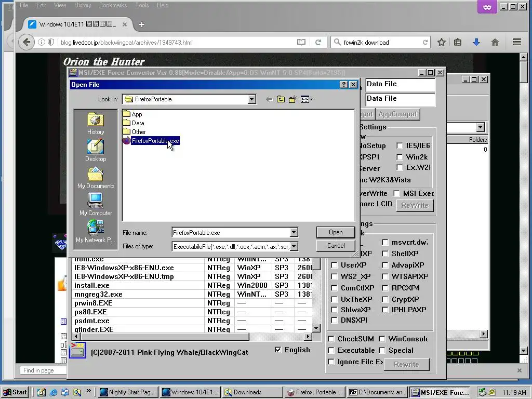532x399 pixels.
Task: Enable the CheckSUM checkbox
Action: click(x=331, y=339)
